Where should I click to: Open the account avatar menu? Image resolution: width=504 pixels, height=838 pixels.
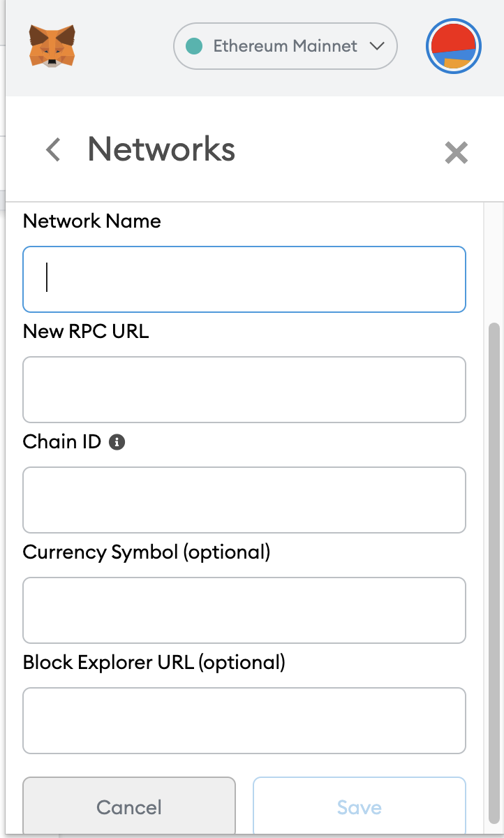click(x=454, y=47)
